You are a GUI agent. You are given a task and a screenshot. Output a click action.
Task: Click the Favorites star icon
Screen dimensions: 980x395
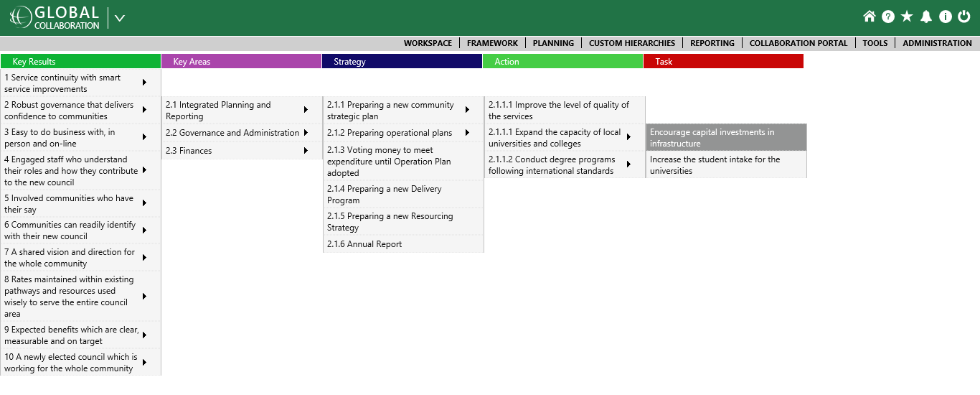coord(907,17)
